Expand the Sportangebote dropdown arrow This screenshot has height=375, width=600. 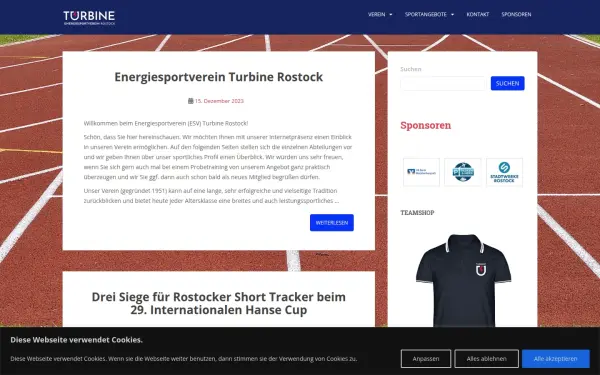452,15
